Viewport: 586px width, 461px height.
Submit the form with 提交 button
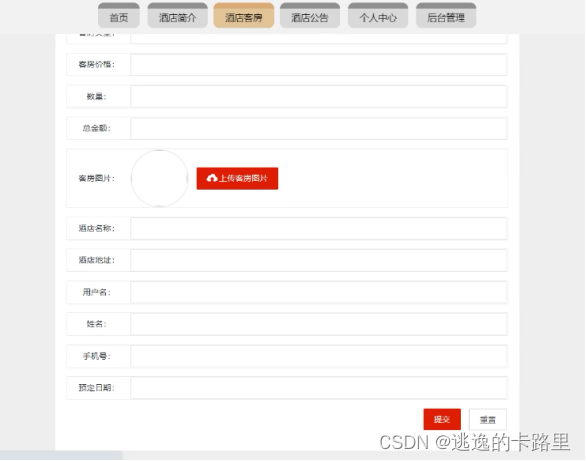coord(442,420)
